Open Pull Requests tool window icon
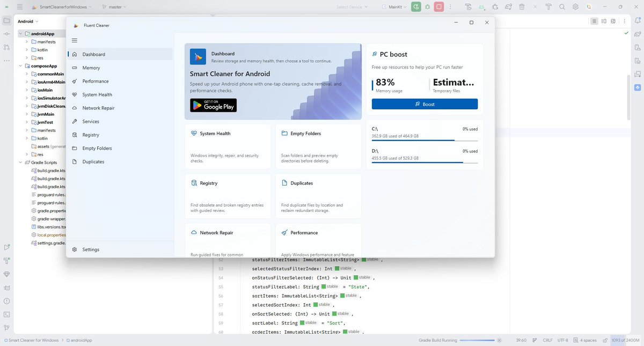The image size is (644, 346). coord(6,47)
